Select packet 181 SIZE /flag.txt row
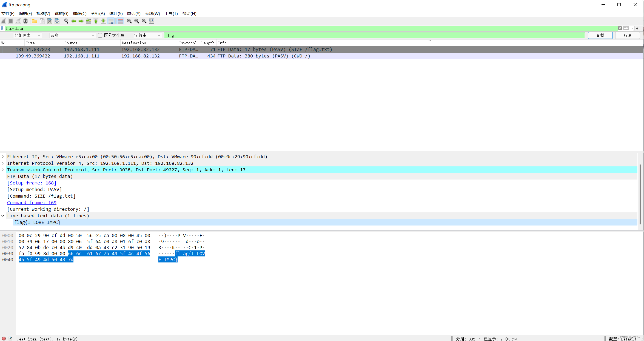The width and height of the screenshot is (644, 341). [321, 49]
